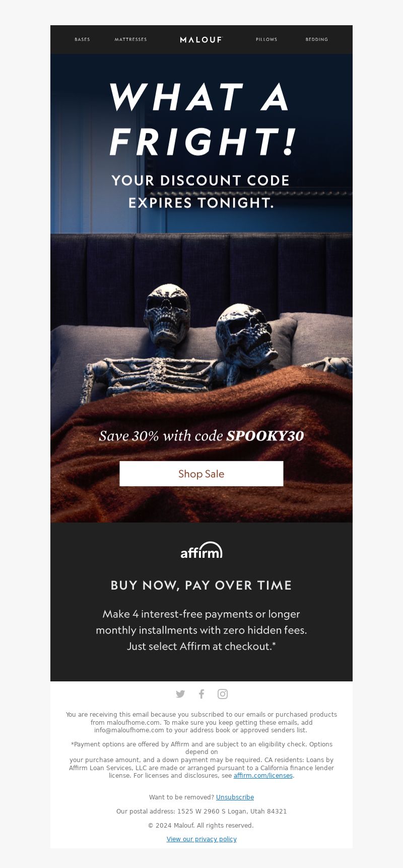This screenshot has width=403, height=868.
Task: Go to the Bases menu item
Action: pyautogui.click(x=82, y=39)
